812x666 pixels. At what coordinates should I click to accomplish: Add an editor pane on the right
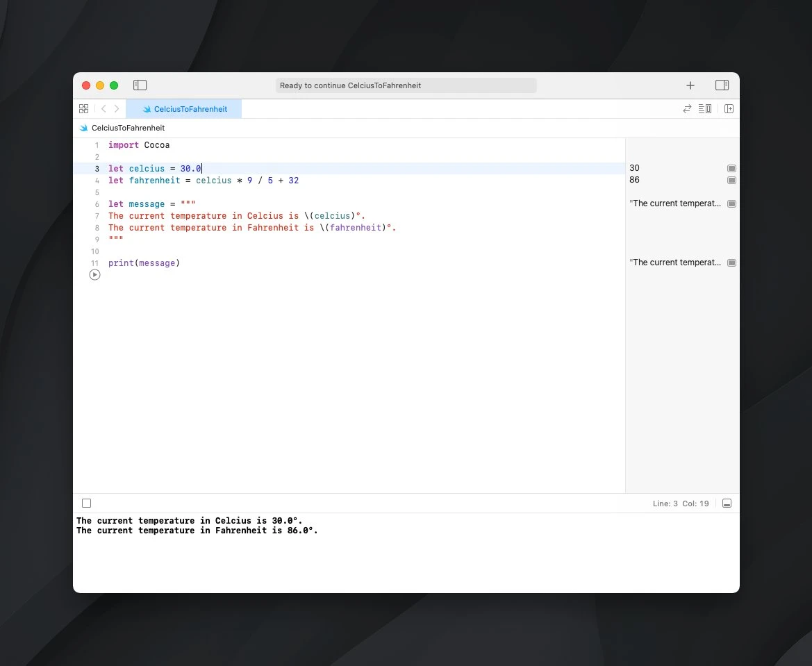tap(729, 109)
